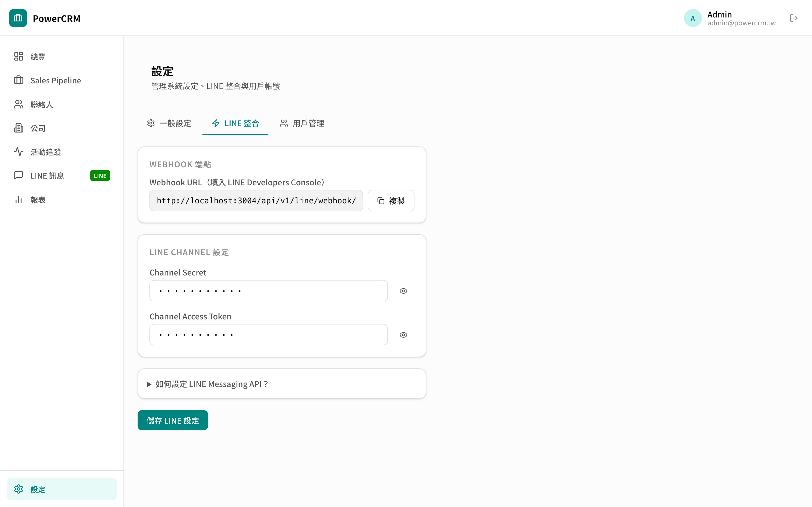Go to 聯絡人 contacts page
The image size is (812, 507).
[42, 104]
